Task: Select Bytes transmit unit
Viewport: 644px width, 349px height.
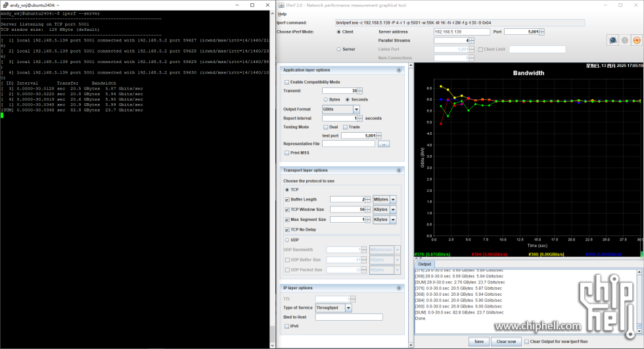Action: click(326, 100)
